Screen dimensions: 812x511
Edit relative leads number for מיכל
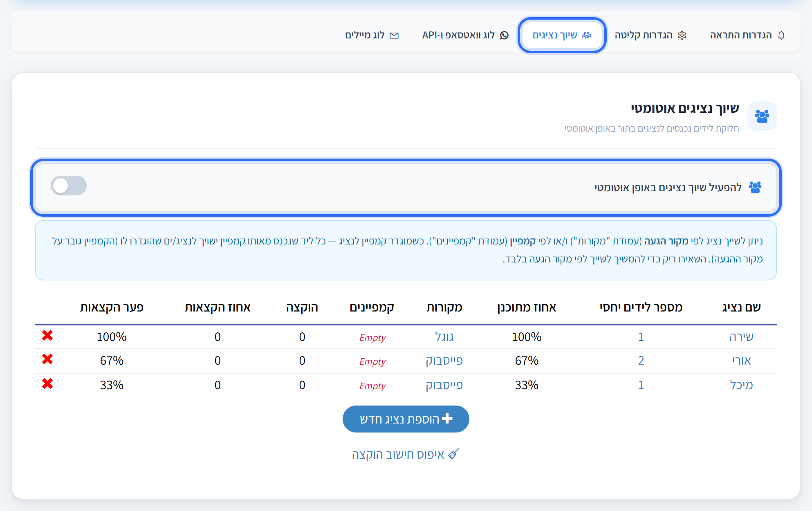coord(641,385)
